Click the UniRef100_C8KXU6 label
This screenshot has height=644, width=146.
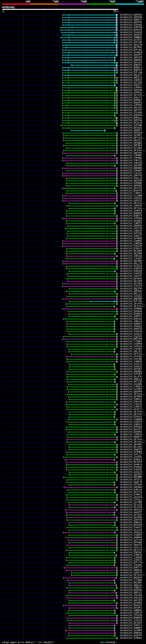(131, 256)
